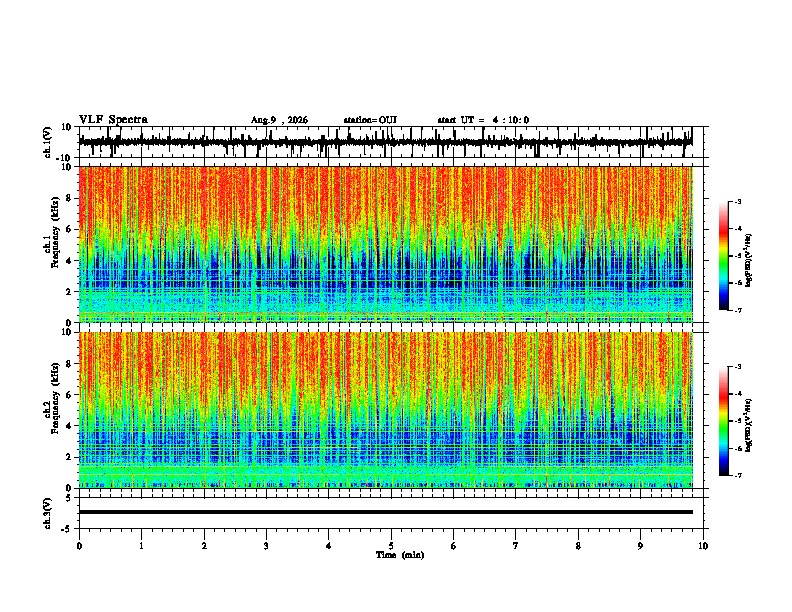Click time axis tick label '7'
The image size is (792, 612).
516,546
